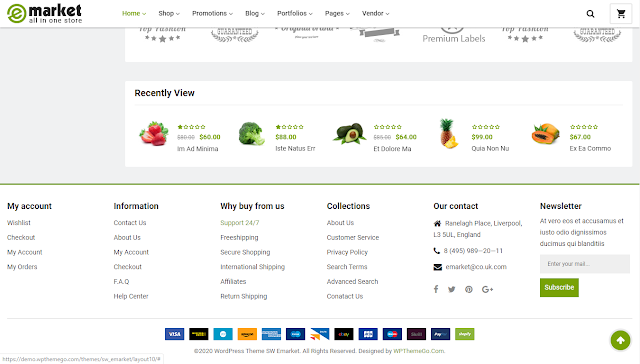Image resolution: width=640 pixels, height=364 pixels.
Task: Open Search Terms footer link
Action: click(x=347, y=267)
